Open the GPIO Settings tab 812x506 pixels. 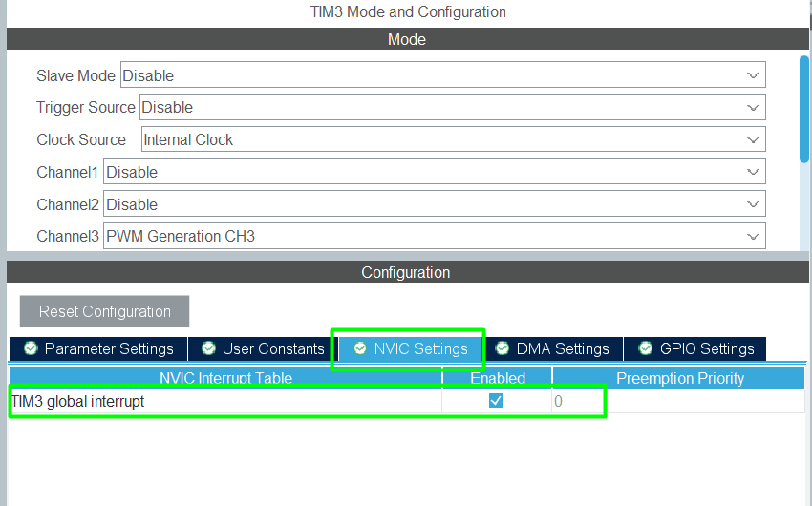(x=696, y=348)
